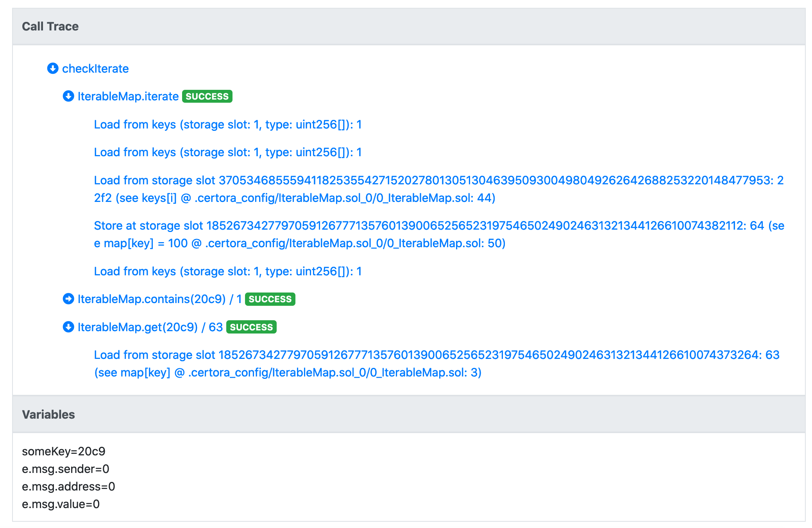Open the IterableMap.get(20c9) / 63 entry
The width and height of the screenshot is (812, 528).
pyautogui.click(x=150, y=327)
